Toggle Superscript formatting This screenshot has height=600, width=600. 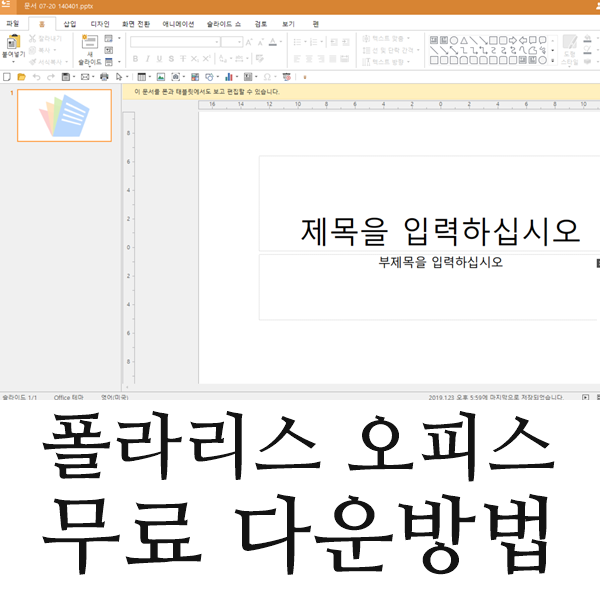click(x=207, y=59)
